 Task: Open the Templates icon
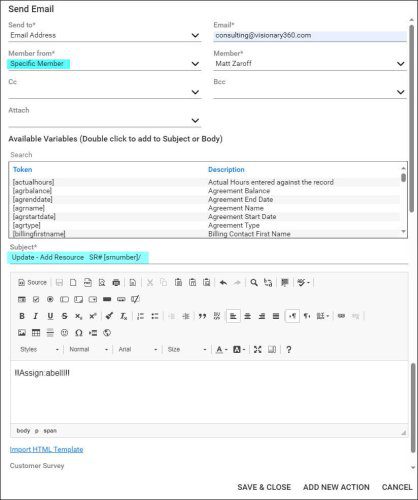(132, 283)
